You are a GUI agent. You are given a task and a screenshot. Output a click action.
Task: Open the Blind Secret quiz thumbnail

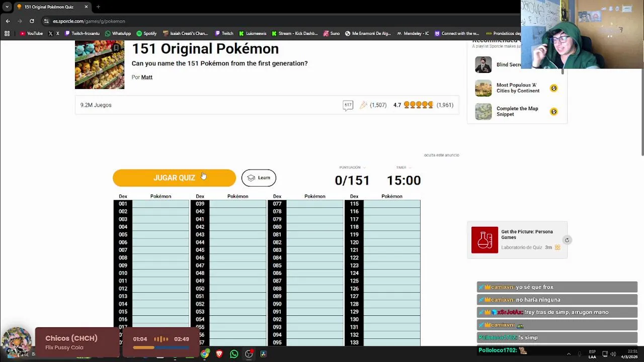pyautogui.click(x=483, y=64)
